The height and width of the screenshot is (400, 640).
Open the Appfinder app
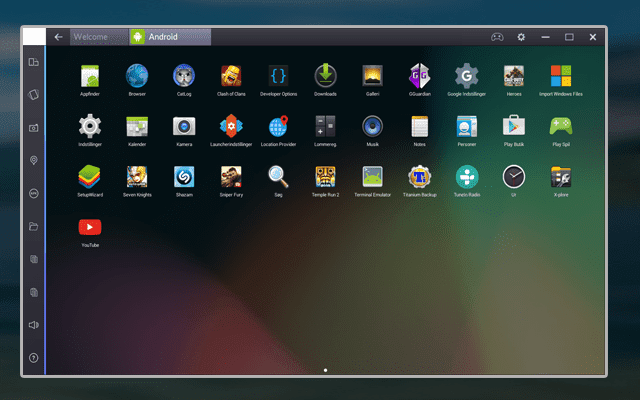[90, 76]
